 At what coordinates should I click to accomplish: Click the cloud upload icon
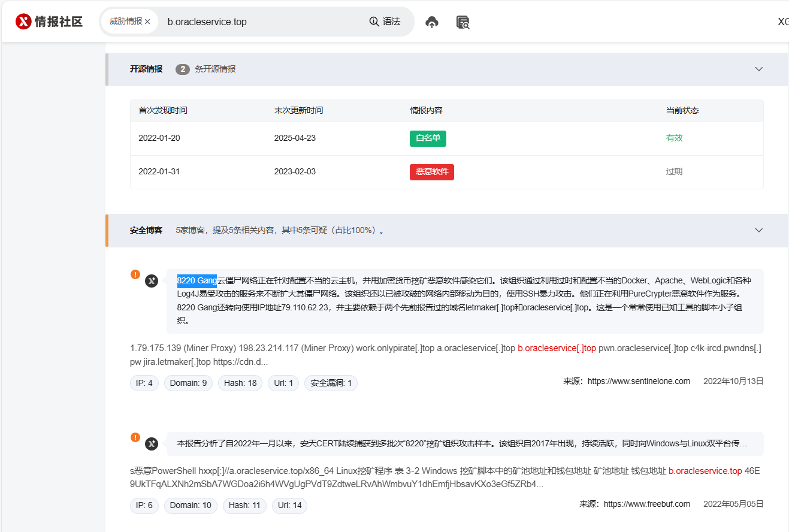pos(432,22)
